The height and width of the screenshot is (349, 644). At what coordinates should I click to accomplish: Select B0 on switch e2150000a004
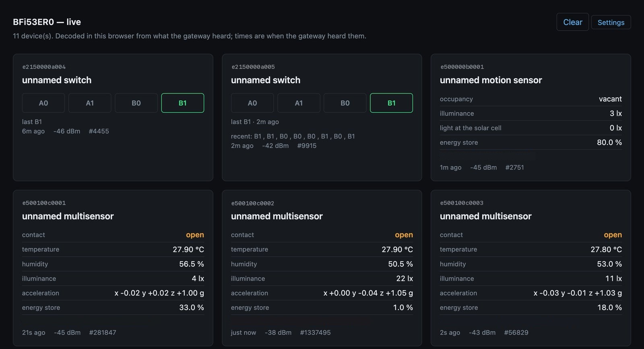coord(136,103)
